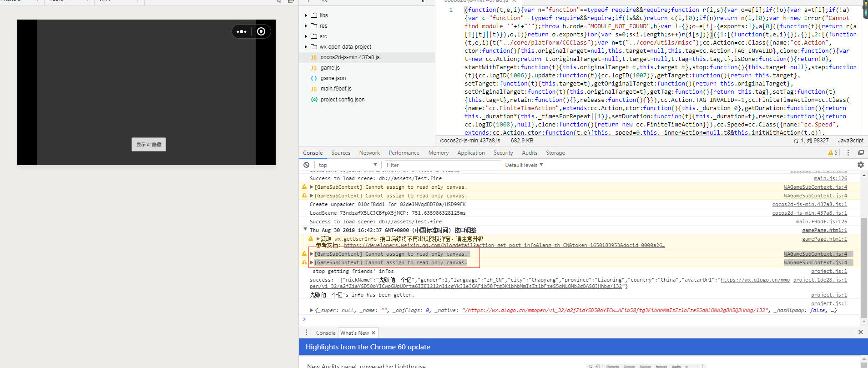Open the simulator capsule three-dots menu
The width and height of the screenshot is (868, 368).
coord(242,31)
